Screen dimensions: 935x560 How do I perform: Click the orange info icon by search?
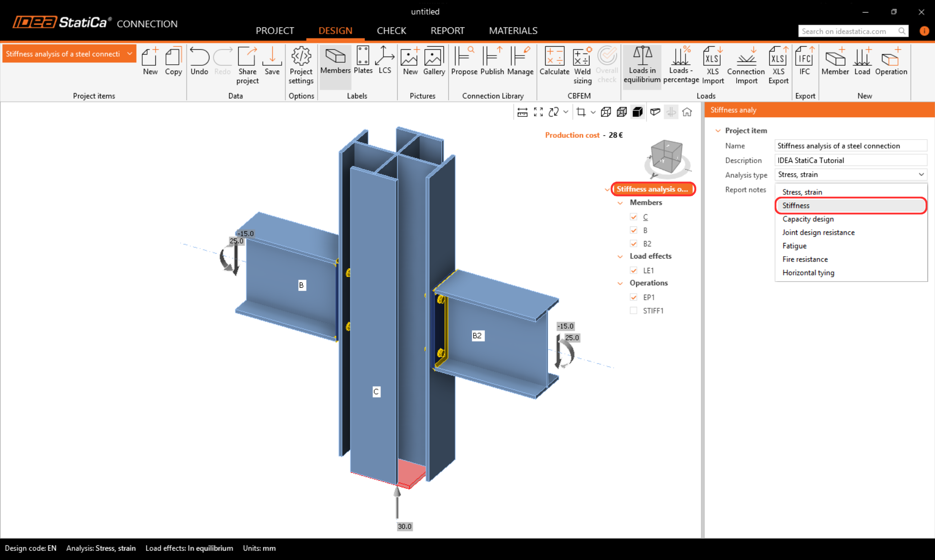[924, 31]
